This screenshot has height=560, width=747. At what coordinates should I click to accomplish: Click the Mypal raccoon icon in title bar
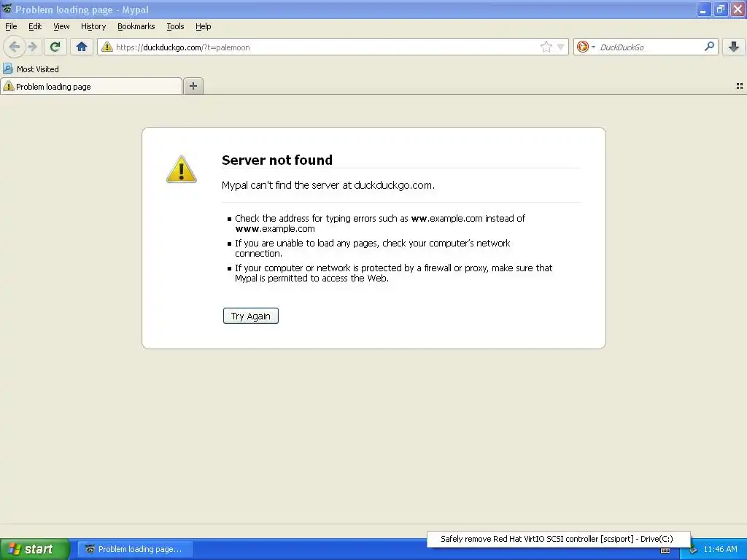(x=7, y=9)
